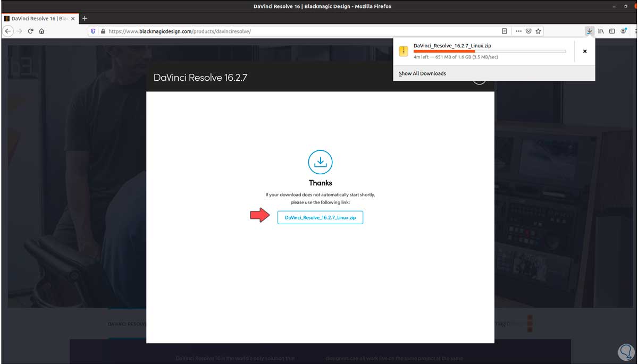Click the DaVinci_Resolve_16.2.7_Linux.zip download link
Viewport: 638px width, 364px height.
point(320,217)
